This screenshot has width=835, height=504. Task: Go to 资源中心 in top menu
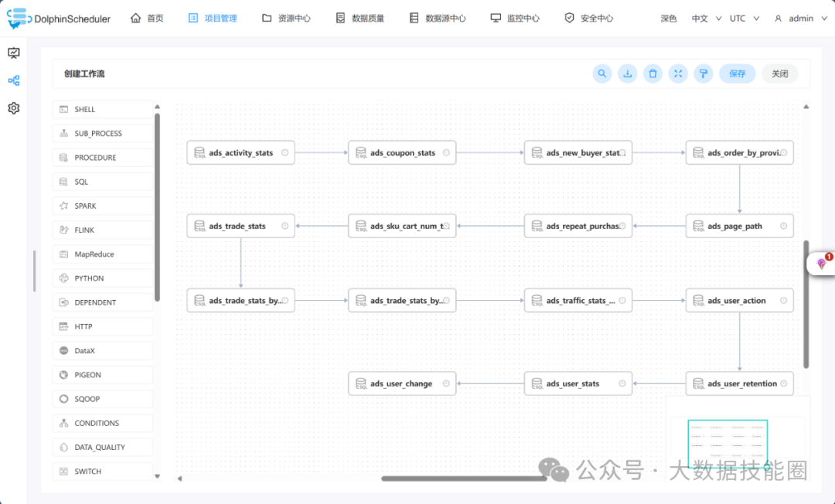(286, 19)
